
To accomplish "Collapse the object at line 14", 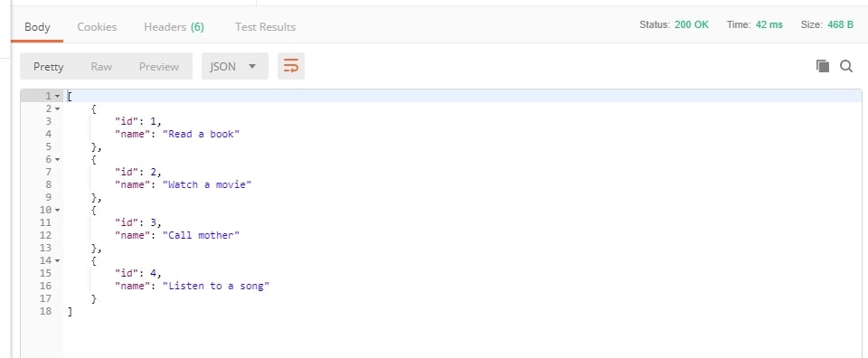I will click(58, 260).
